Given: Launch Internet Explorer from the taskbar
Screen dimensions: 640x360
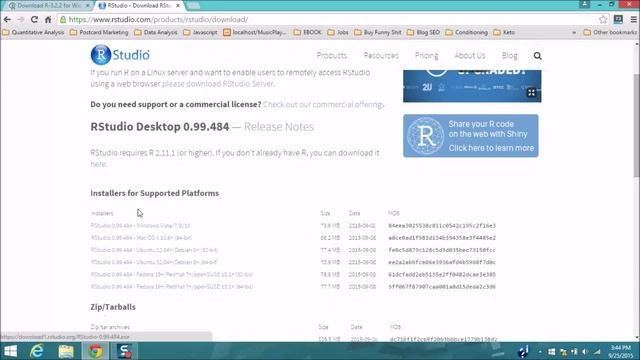Looking at the screenshot, I should (37, 351).
